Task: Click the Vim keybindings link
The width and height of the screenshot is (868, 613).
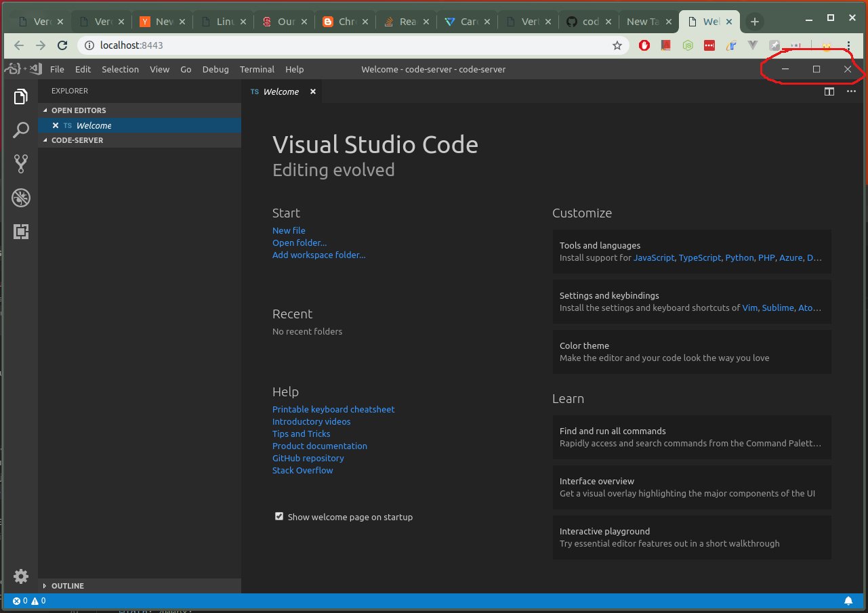Action: [750, 308]
